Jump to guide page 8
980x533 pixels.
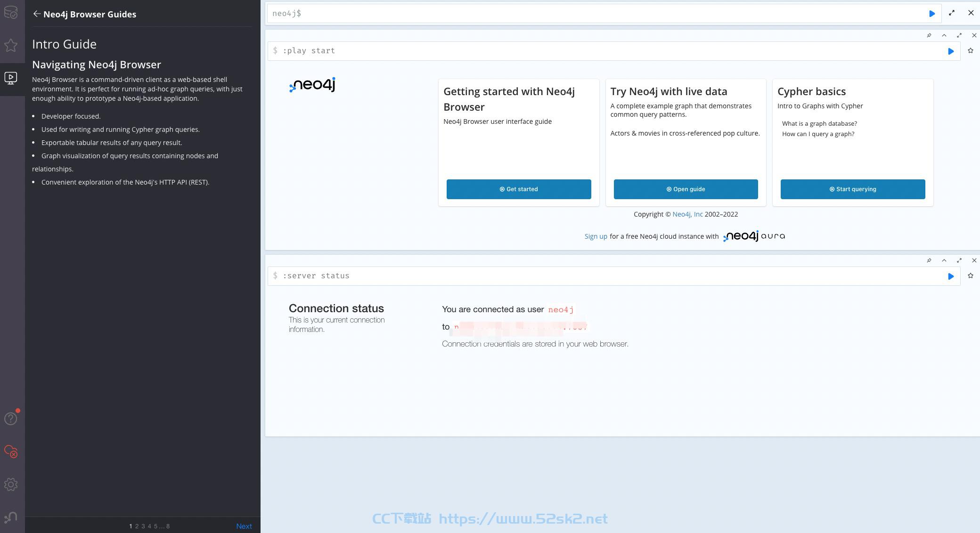click(168, 526)
